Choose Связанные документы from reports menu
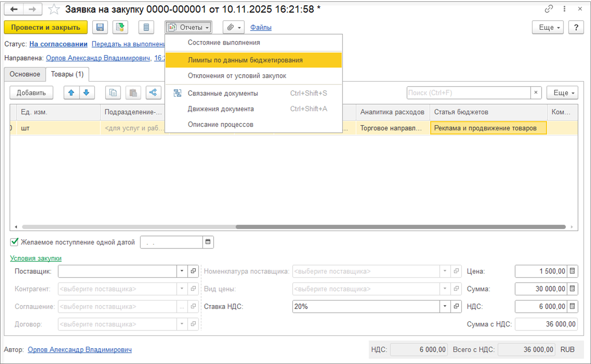Viewport: 591px width, 364px height. coord(223,94)
